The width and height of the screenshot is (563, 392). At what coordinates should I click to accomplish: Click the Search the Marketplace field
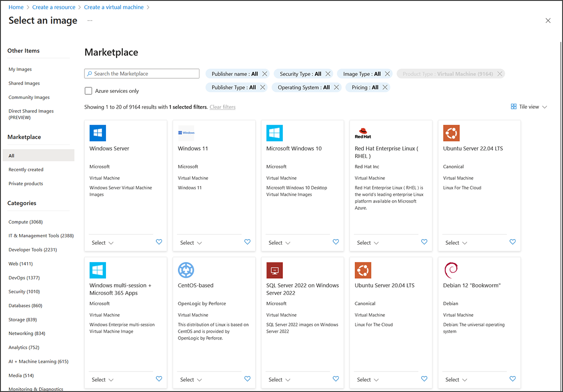(142, 74)
